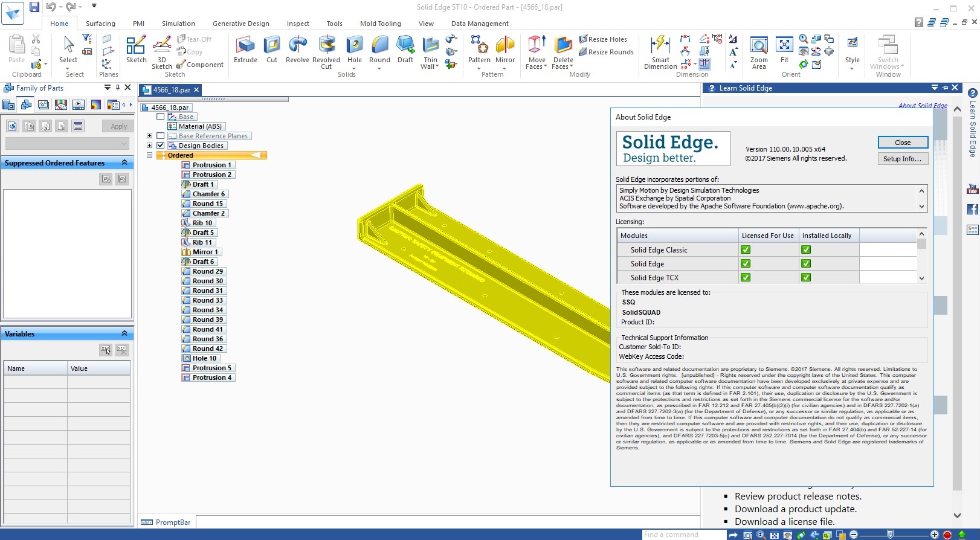Click the Undo icon
Image resolution: width=980 pixels, height=540 pixels.
pyautogui.click(x=51, y=7)
